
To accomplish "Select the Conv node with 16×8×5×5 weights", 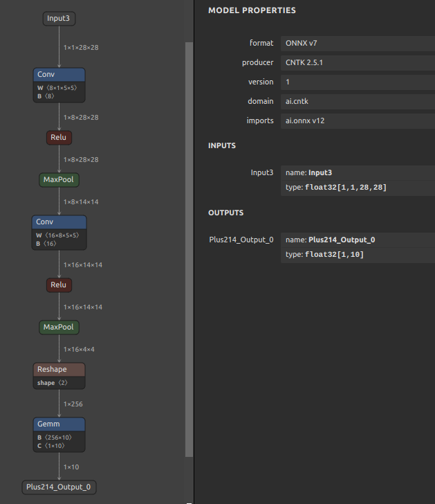I will [59, 222].
